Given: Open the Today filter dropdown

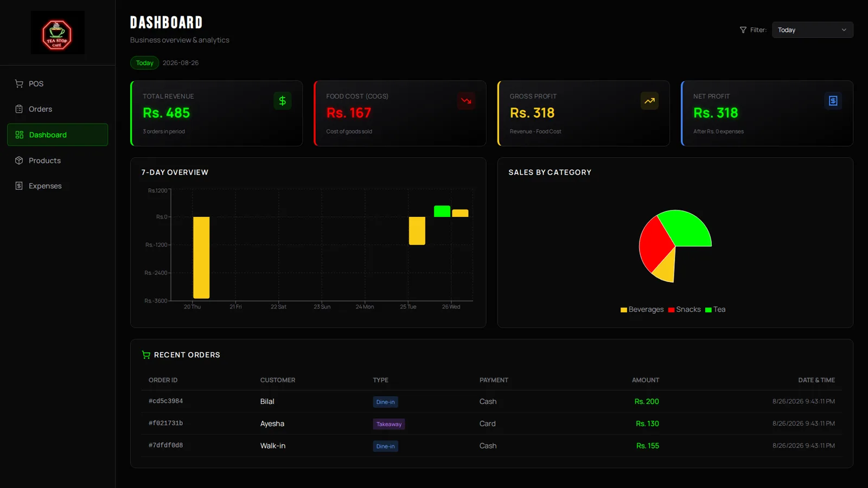Looking at the screenshot, I should pyautogui.click(x=812, y=30).
